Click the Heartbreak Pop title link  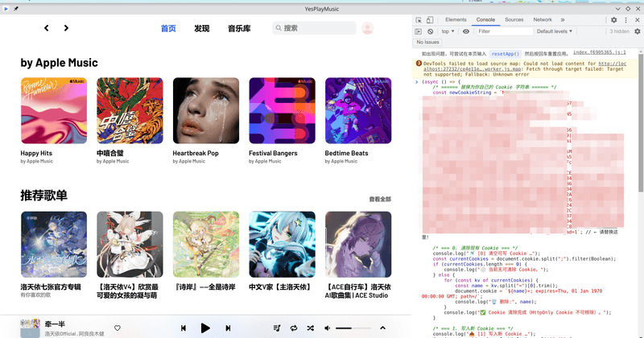click(196, 153)
